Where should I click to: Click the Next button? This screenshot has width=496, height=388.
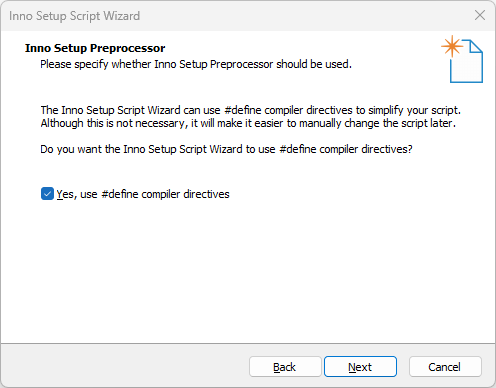point(360,367)
